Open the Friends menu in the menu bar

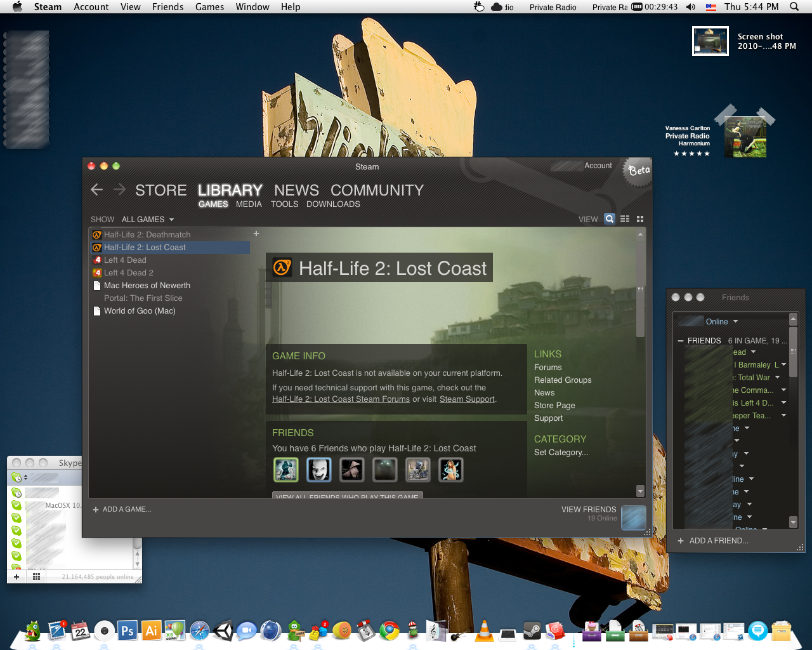(167, 7)
